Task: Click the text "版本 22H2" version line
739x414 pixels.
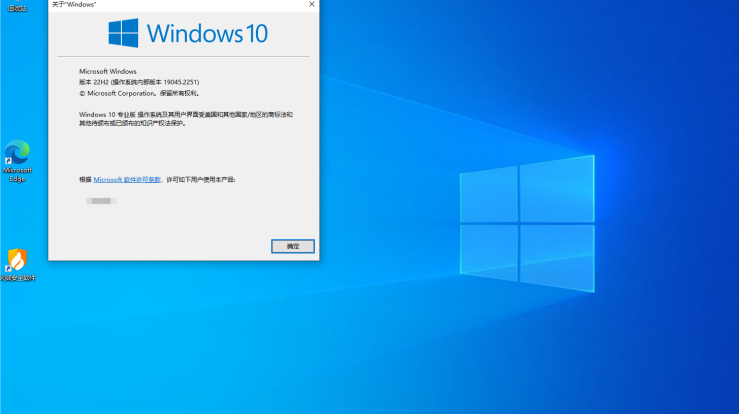Action: tap(139, 82)
